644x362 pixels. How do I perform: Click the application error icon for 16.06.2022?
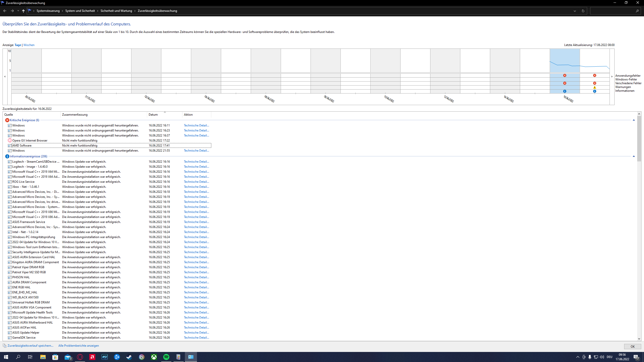coord(565,75)
